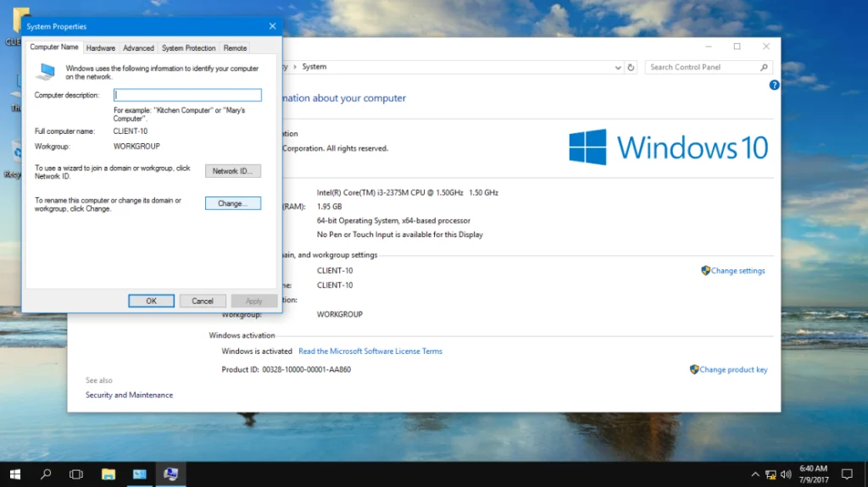Cancel the System Properties dialog
The width and height of the screenshot is (868, 487).
pos(203,301)
